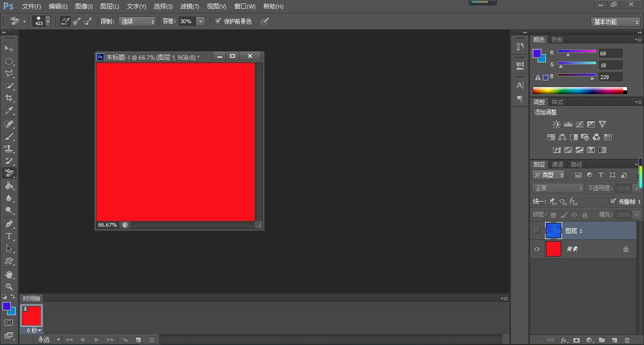Image resolution: width=644 pixels, height=345 pixels.
Task: Open the layer blending mode dropdown
Action: tap(557, 188)
